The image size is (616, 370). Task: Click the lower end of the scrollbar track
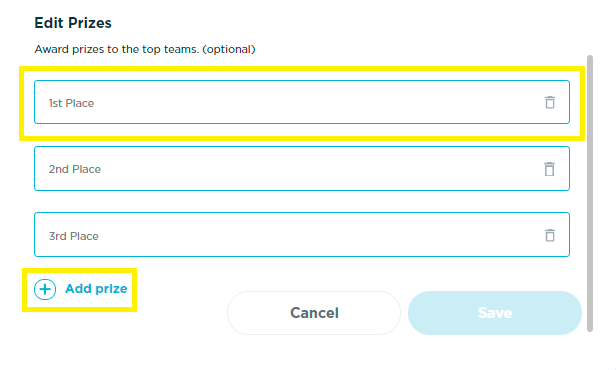click(x=590, y=328)
